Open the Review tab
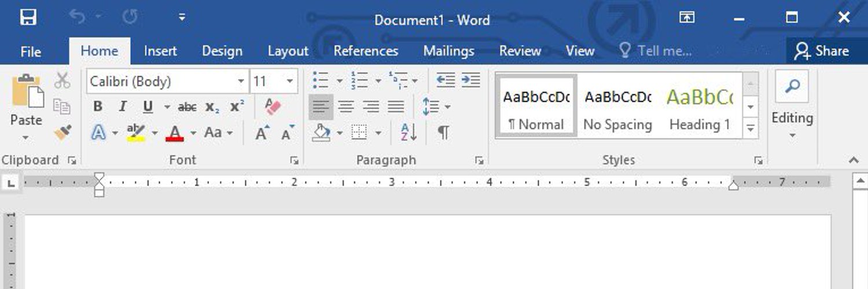The image size is (868, 289). (x=520, y=51)
